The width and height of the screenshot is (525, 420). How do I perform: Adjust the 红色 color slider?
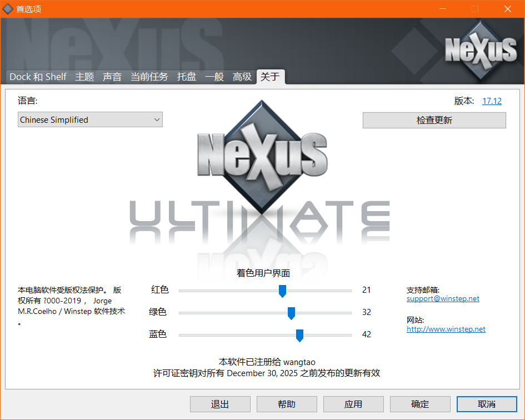282,291
